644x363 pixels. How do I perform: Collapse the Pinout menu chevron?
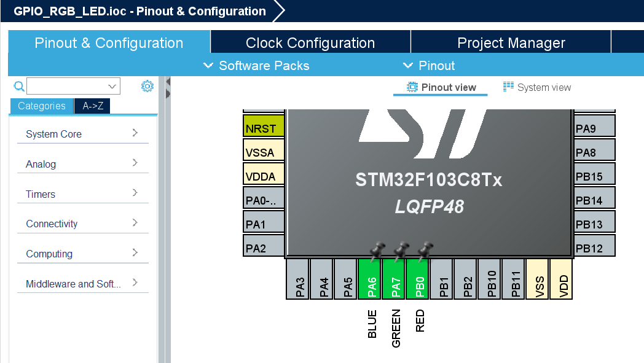tap(407, 66)
